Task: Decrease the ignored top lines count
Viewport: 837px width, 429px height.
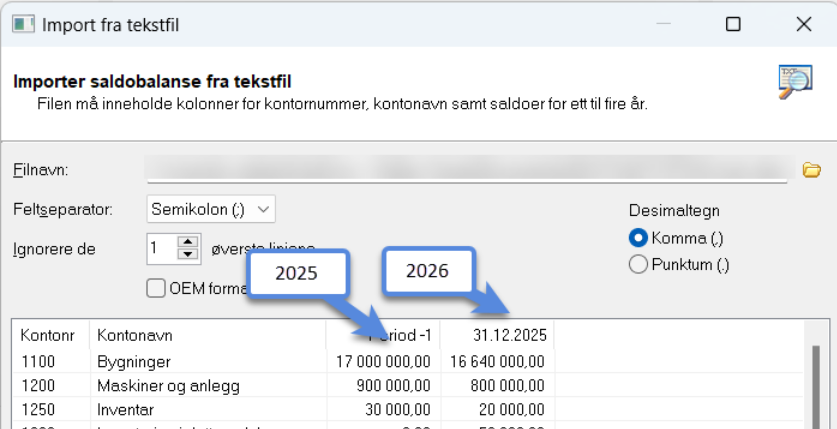Action: 188,253
